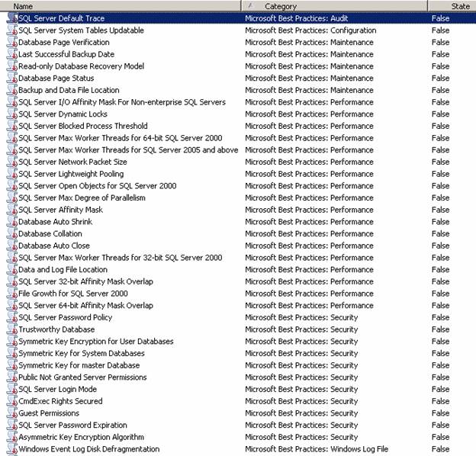Click Maintenance category of Database Page Verification

tap(310, 42)
